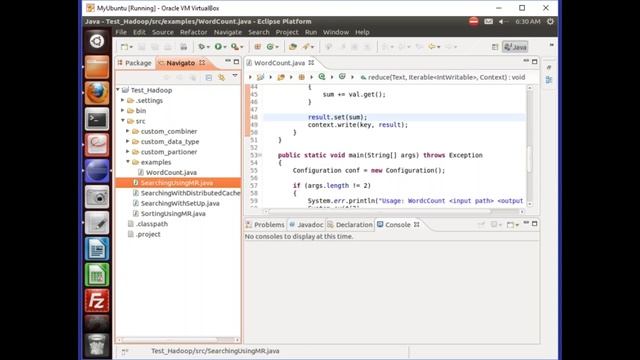Click the Debug bug icon in toolbar
The height and width of the screenshot is (360, 640).
[x=202, y=47]
